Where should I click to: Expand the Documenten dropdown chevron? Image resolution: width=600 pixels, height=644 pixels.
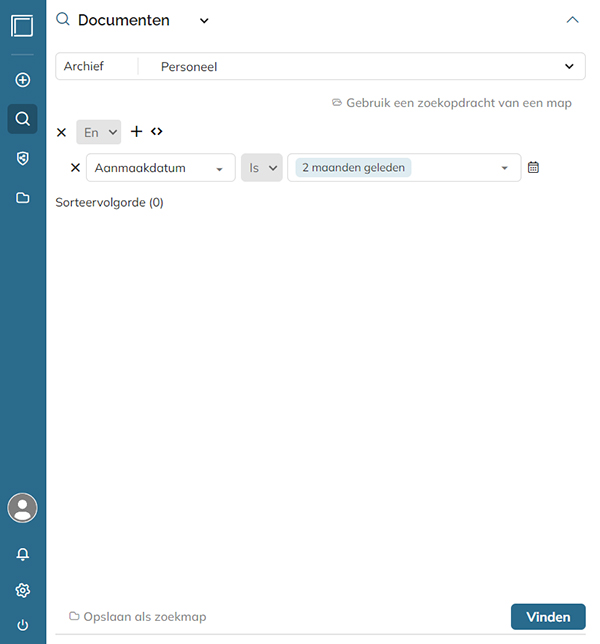point(204,21)
